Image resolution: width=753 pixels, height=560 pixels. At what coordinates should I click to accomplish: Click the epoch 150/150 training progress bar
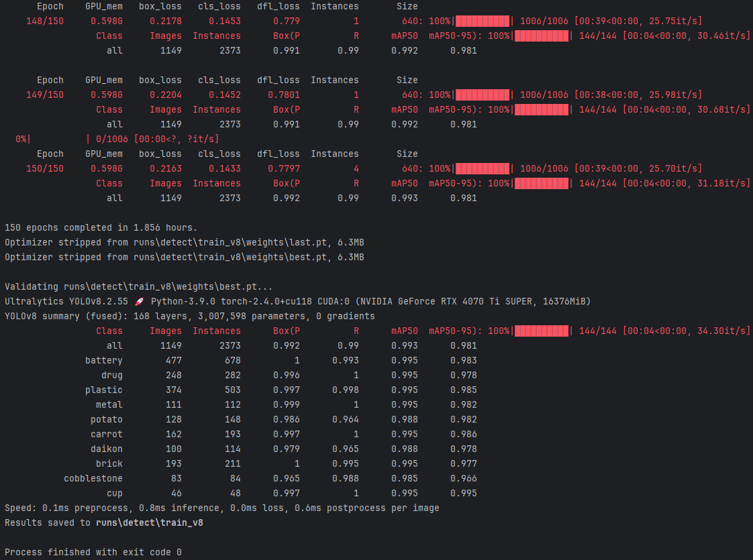[x=483, y=169]
